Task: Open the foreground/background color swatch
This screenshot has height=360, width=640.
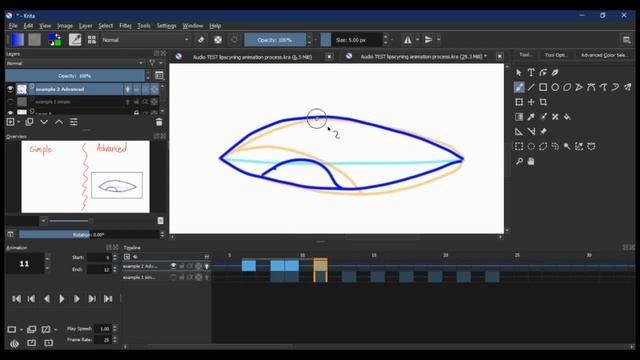Action: tap(55, 40)
